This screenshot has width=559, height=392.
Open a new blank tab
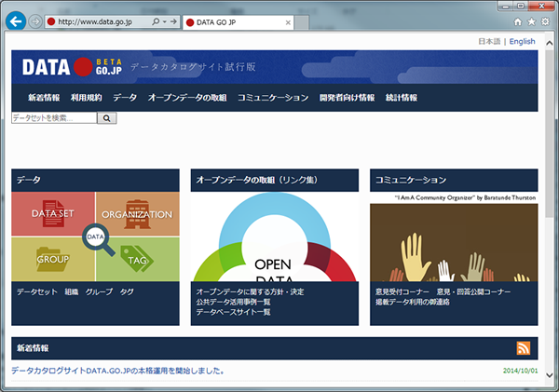click(302, 22)
